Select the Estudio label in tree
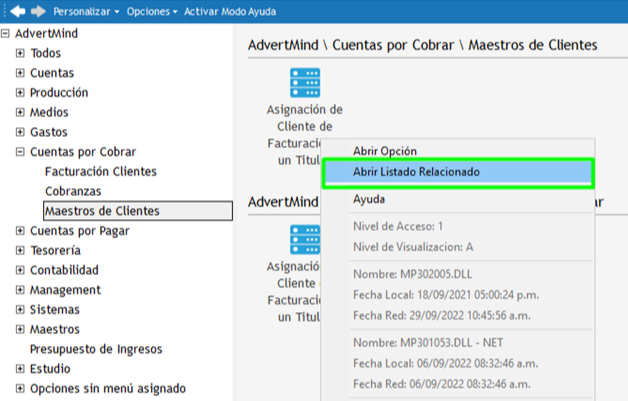Image resolution: width=628 pixels, height=401 pixels. click(x=50, y=369)
